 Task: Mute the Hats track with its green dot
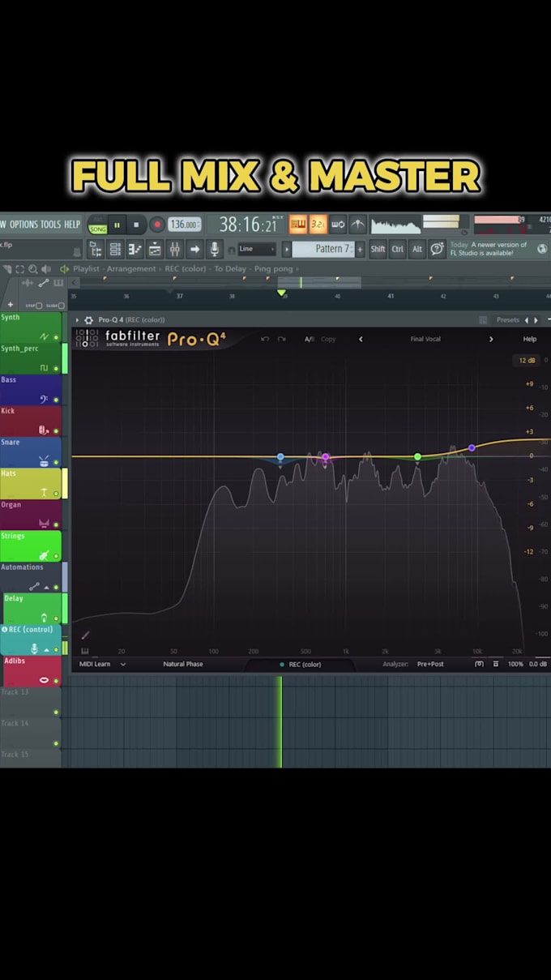click(x=56, y=493)
